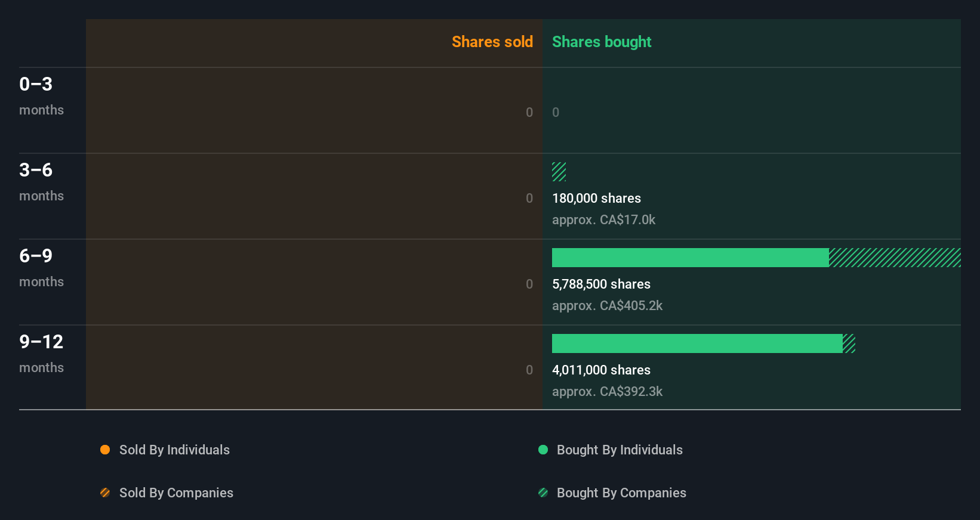Click the solid green bar in 9–12 months

(x=697, y=343)
